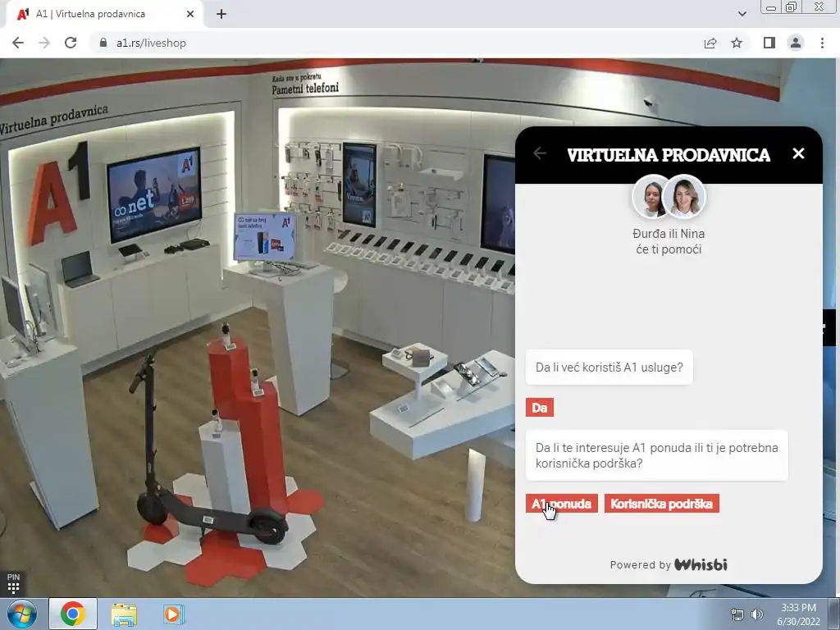Launch Windows Media Player from taskbar
Image resolution: width=840 pixels, height=630 pixels.
point(174,614)
